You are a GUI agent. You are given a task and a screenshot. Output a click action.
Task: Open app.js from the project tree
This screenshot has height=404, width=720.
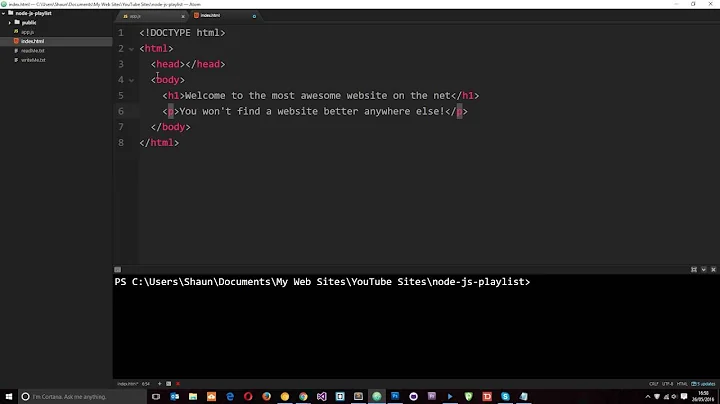(x=28, y=32)
